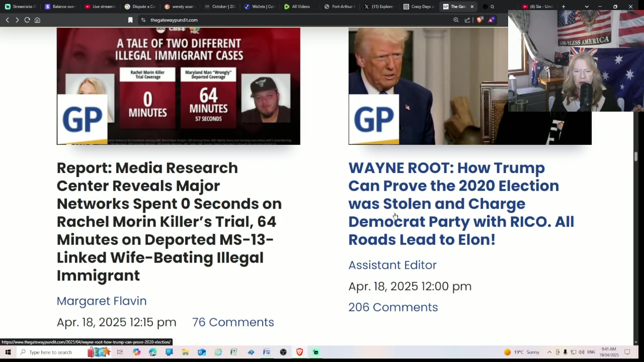This screenshot has width=644, height=362.
Task: Open the Brave Rewards triangle icon
Action: coord(492,20)
